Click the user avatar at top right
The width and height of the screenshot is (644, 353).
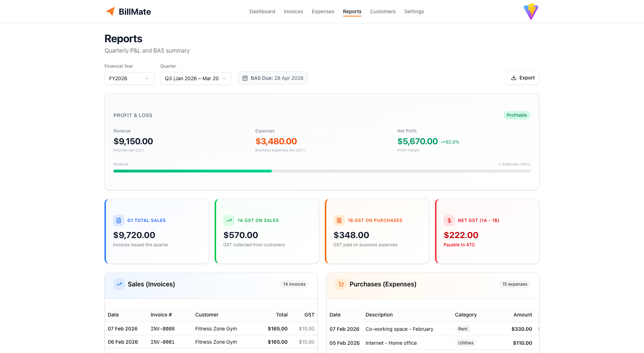[531, 11]
